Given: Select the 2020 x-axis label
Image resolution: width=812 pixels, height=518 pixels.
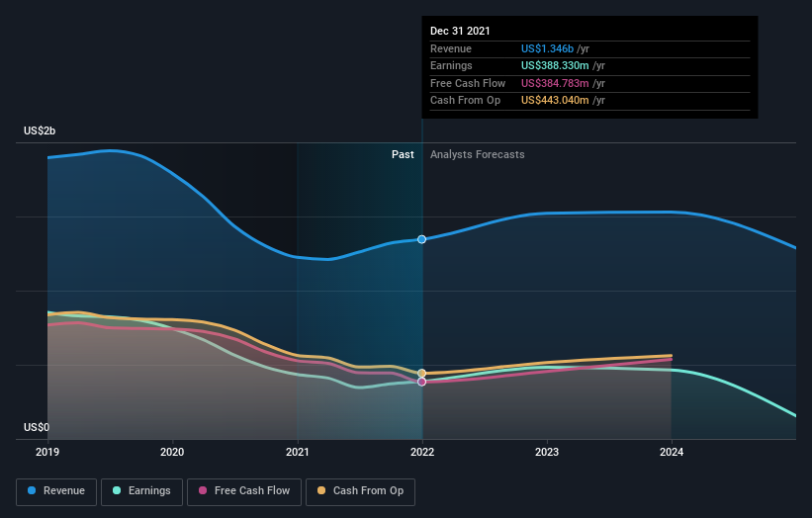Looking at the screenshot, I should pyautogui.click(x=172, y=452).
